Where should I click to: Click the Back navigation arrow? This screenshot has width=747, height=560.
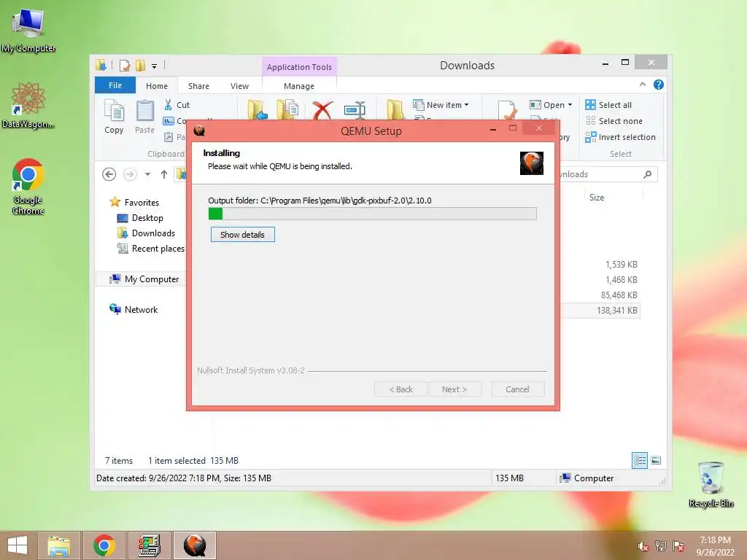point(109,174)
